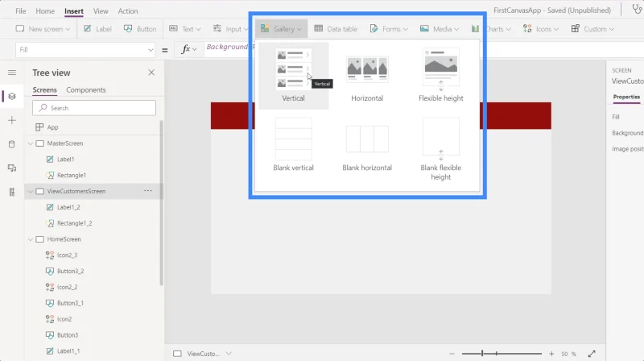Open the Icons dropdown
This screenshot has width=644, height=361.
coord(540,29)
